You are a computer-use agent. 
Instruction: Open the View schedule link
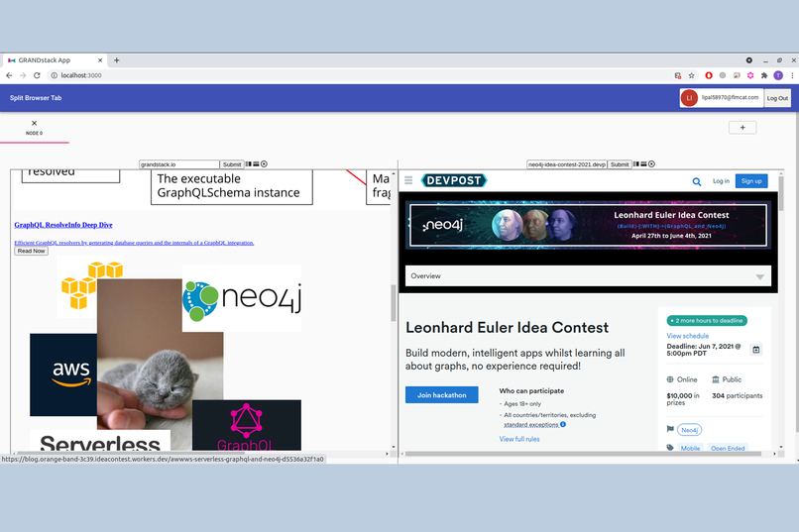pyautogui.click(x=687, y=336)
